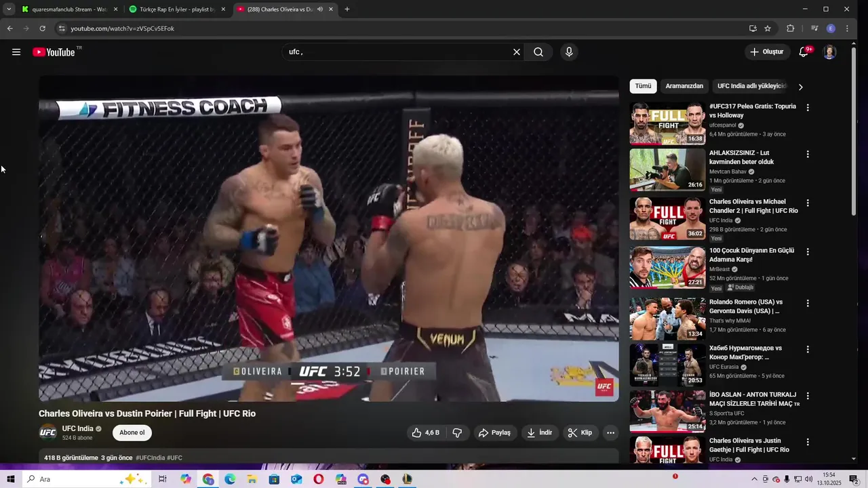
Task: Subscribe with Abone ol button
Action: pyautogui.click(x=132, y=432)
